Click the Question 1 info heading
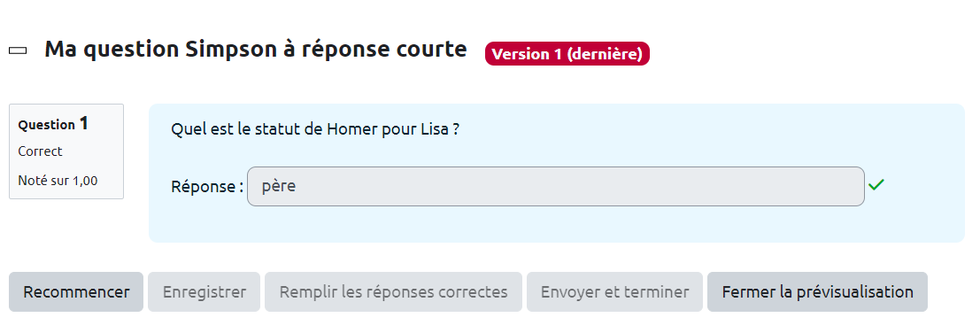980x333 pixels. coord(53,124)
